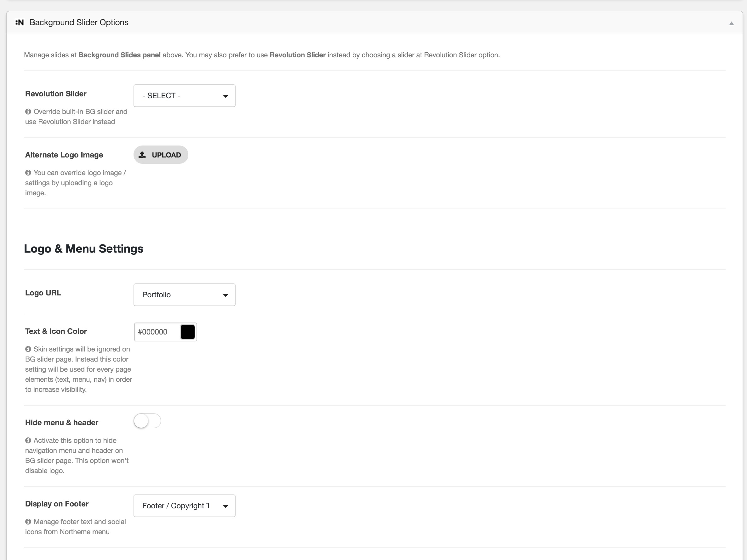Open the Revolution Slider dropdown

184,95
